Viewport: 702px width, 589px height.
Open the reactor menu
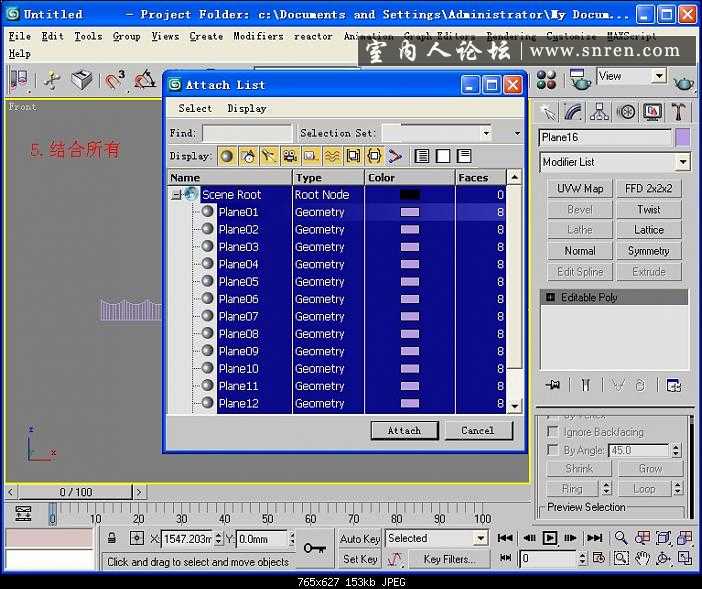coord(313,36)
